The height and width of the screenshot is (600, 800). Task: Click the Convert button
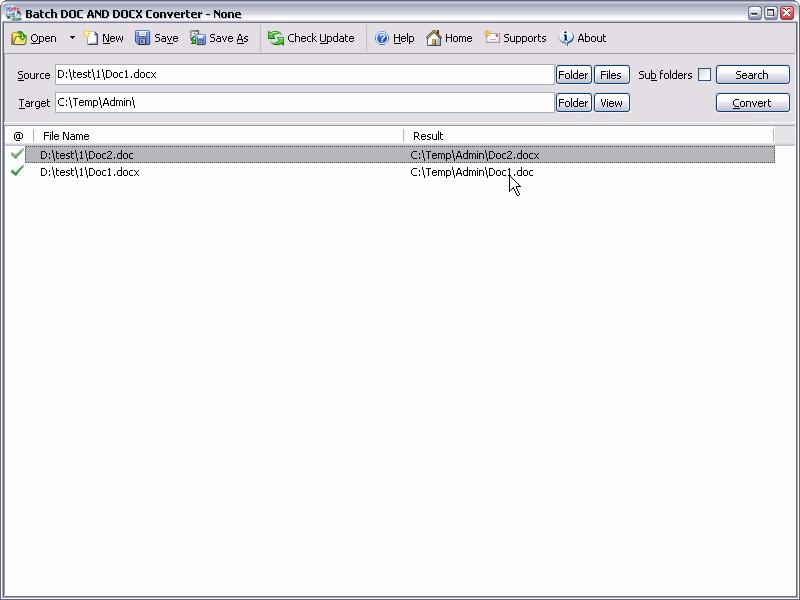click(753, 103)
